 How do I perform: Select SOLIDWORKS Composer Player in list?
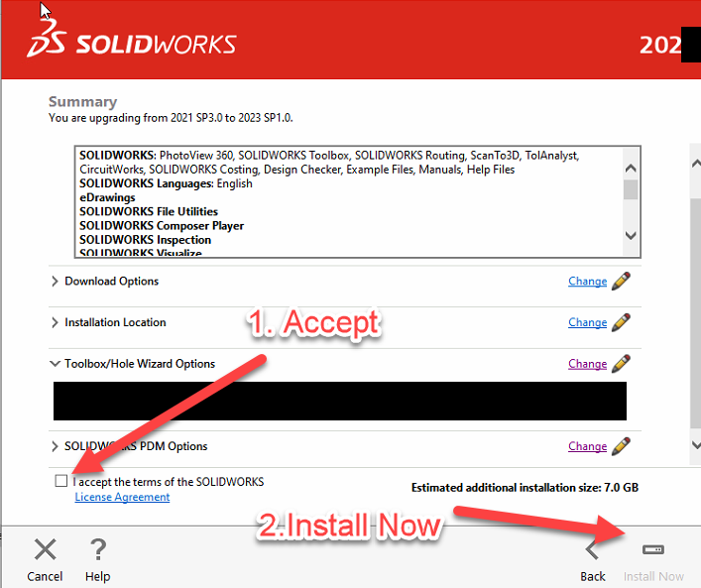(162, 226)
